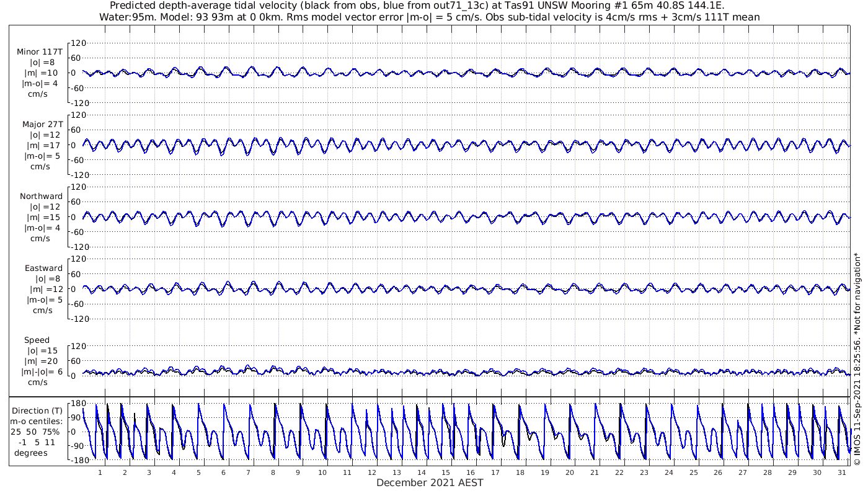Click the '-1 5 11' centile values
868x496 pixels.
pyautogui.click(x=38, y=441)
